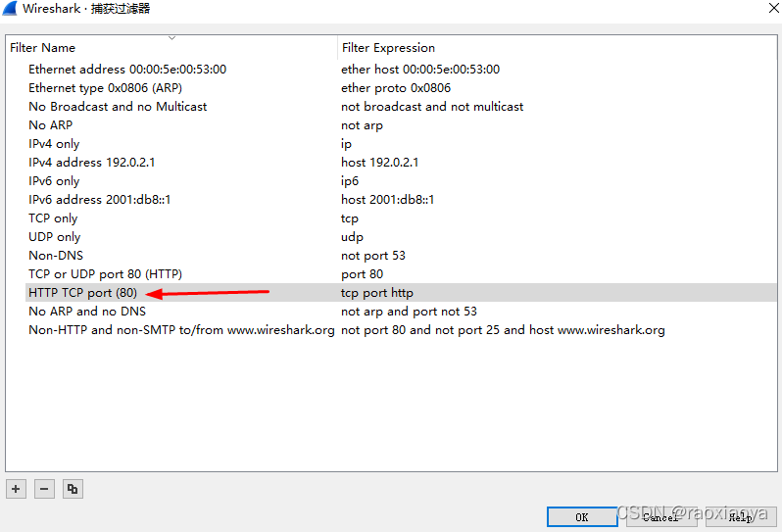Click expression host 2001:db8::1
This screenshot has width=782, height=532.
click(x=388, y=200)
